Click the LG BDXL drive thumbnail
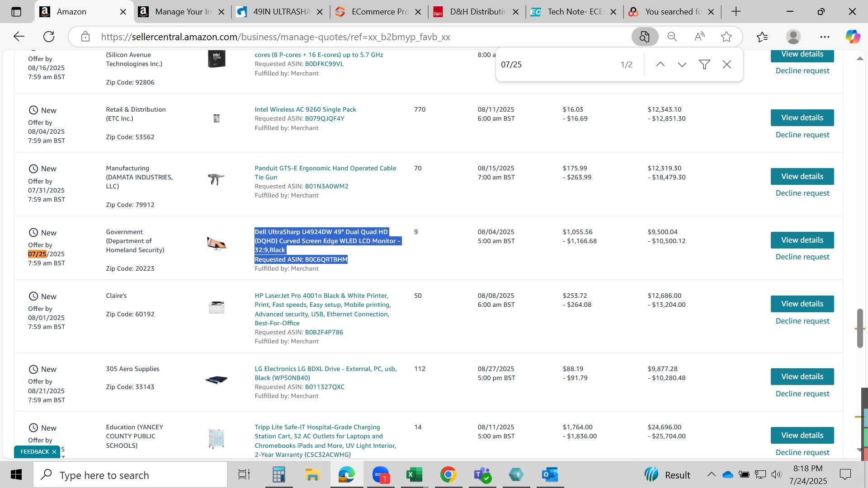 coord(216,380)
